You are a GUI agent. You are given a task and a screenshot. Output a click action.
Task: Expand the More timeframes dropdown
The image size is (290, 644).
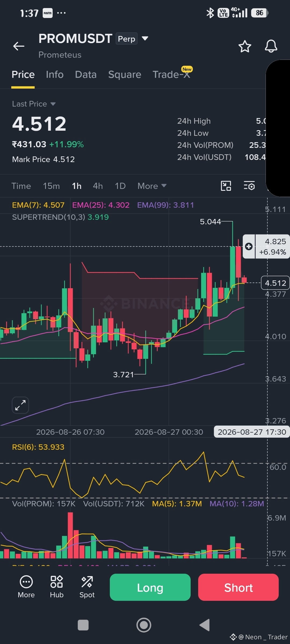pyautogui.click(x=152, y=186)
